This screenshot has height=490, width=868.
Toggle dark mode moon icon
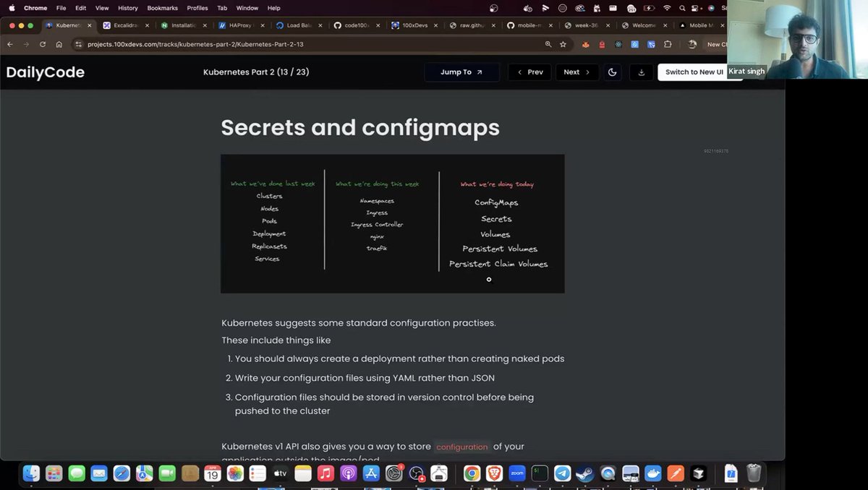tap(613, 72)
